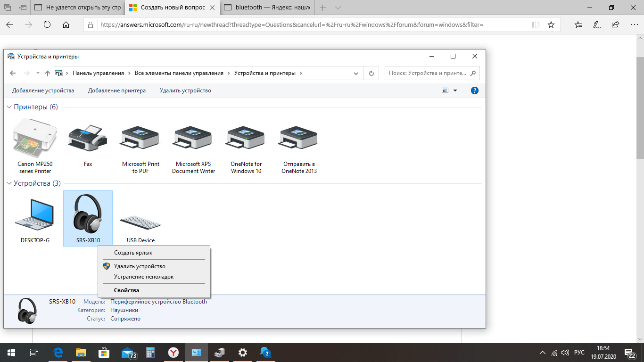Expand chevron after Панель управления breadcrumb
Image resolution: width=644 pixels, height=362 pixels.
pyautogui.click(x=130, y=73)
